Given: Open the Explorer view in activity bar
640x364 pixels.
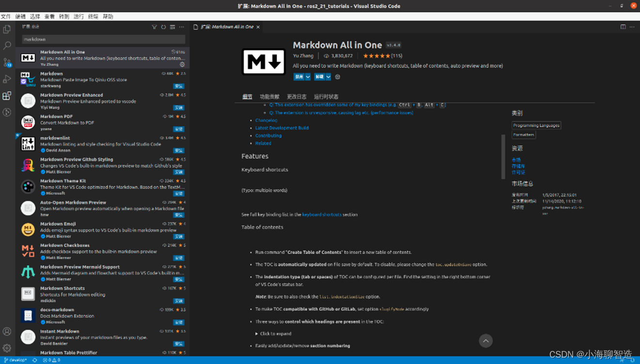Looking at the screenshot, I should (7, 29).
